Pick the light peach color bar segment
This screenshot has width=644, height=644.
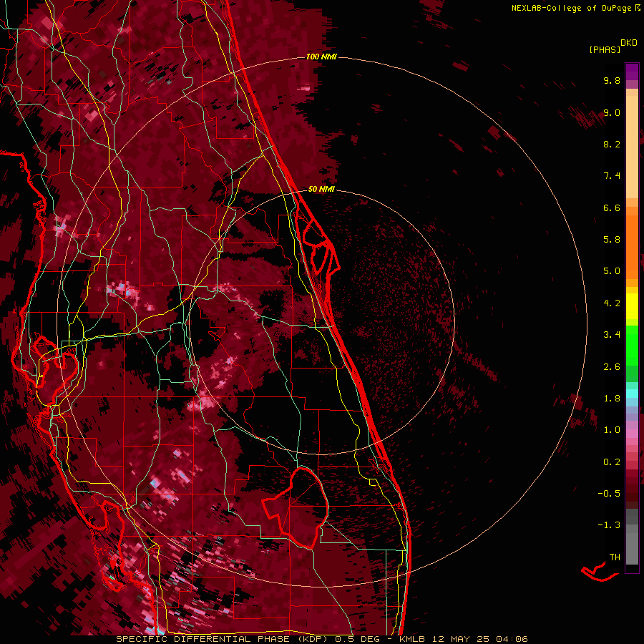[632, 147]
